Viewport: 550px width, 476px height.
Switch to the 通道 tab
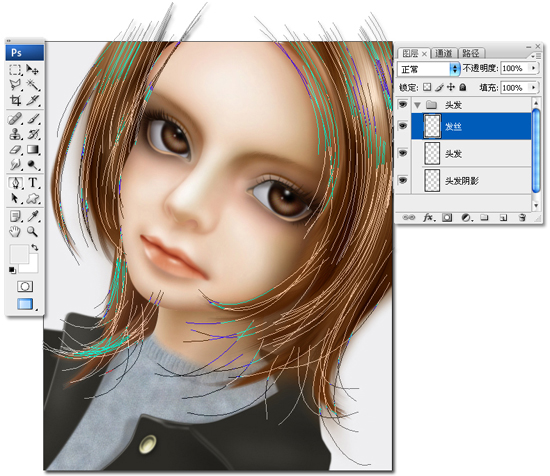click(x=444, y=53)
